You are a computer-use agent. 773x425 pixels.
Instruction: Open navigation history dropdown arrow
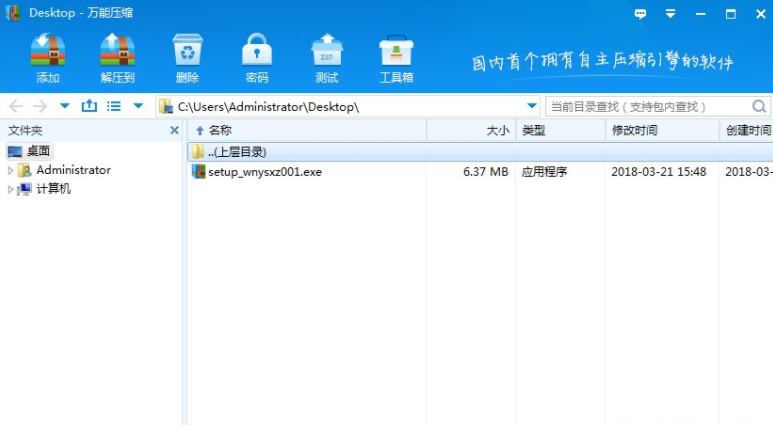coord(65,106)
